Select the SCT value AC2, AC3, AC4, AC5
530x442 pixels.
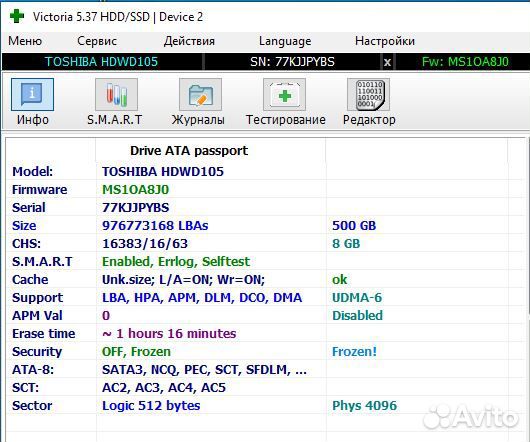click(164, 388)
